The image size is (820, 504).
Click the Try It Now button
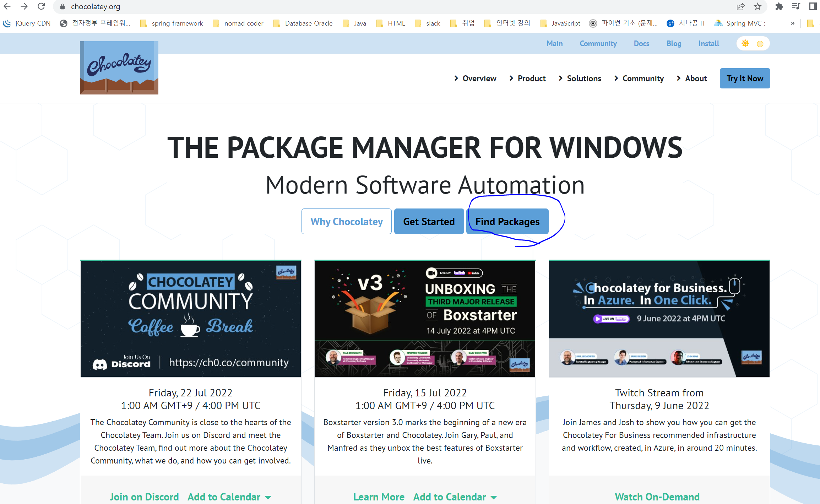745,78
